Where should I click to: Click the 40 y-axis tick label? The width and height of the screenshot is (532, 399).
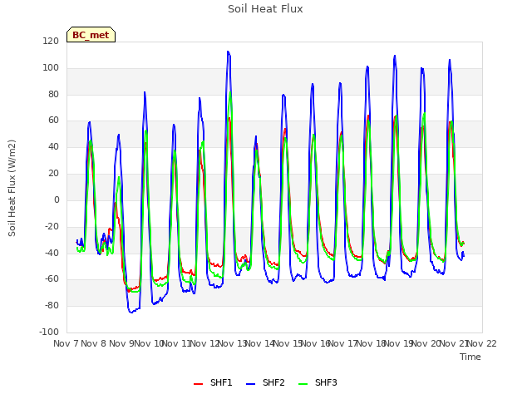tap(53, 146)
